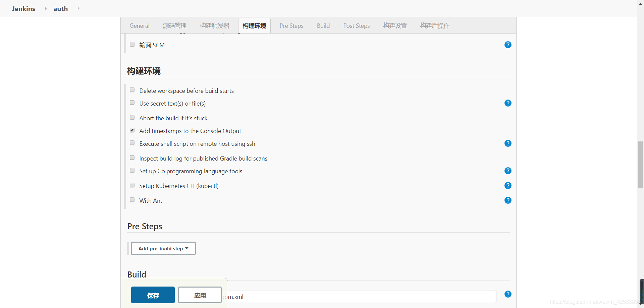The width and height of the screenshot is (644, 308).
Task: Open help for Execute shell script via ssh
Action: click(508, 143)
